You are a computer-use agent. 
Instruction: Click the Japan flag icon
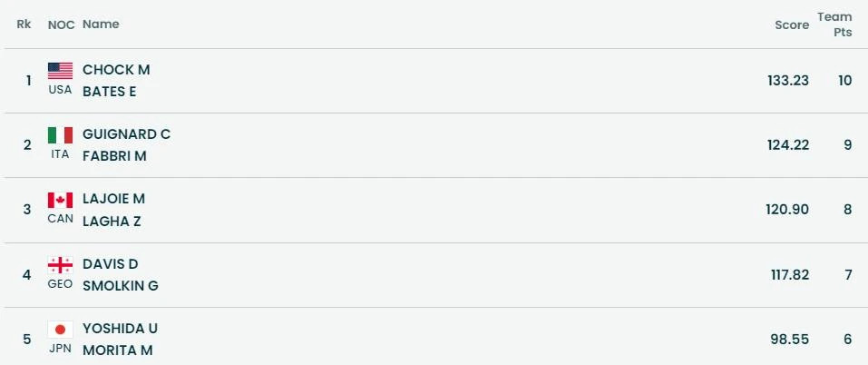pos(60,330)
